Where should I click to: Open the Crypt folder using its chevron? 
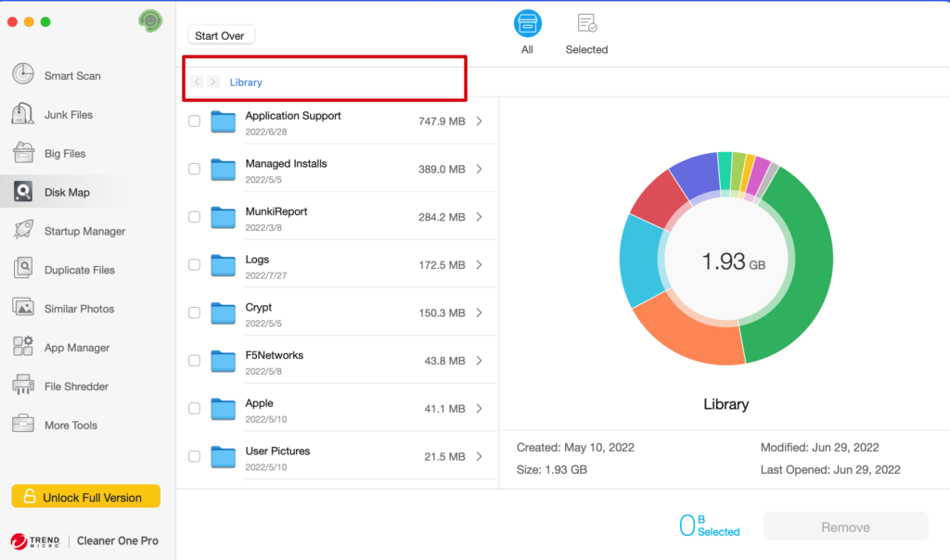tap(479, 312)
